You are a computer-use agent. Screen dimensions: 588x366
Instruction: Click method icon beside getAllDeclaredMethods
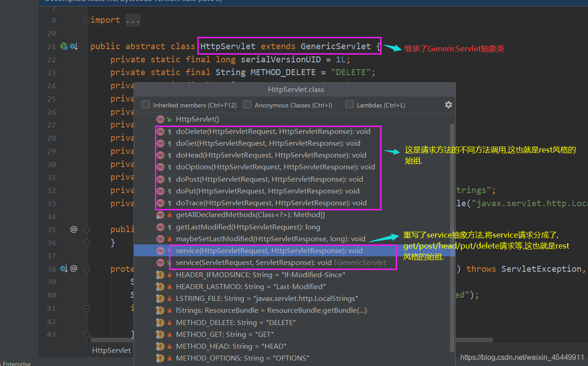pyautogui.click(x=160, y=215)
